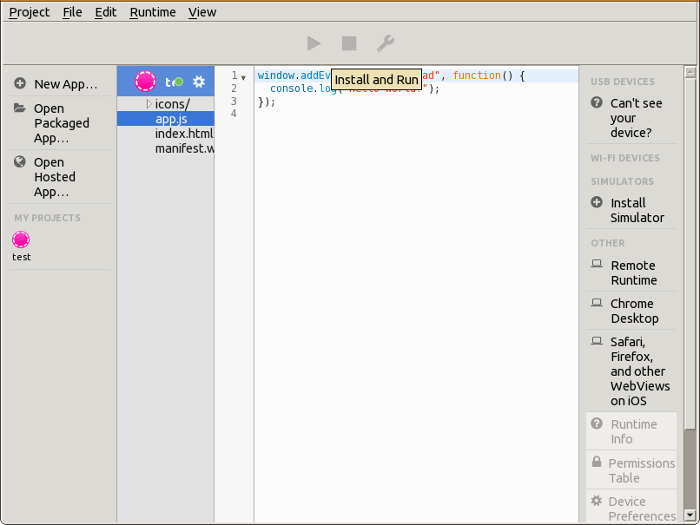This screenshot has height=525, width=700.
Task: Click the laptop icon beside Remote Runtime
Action: [596, 263]
